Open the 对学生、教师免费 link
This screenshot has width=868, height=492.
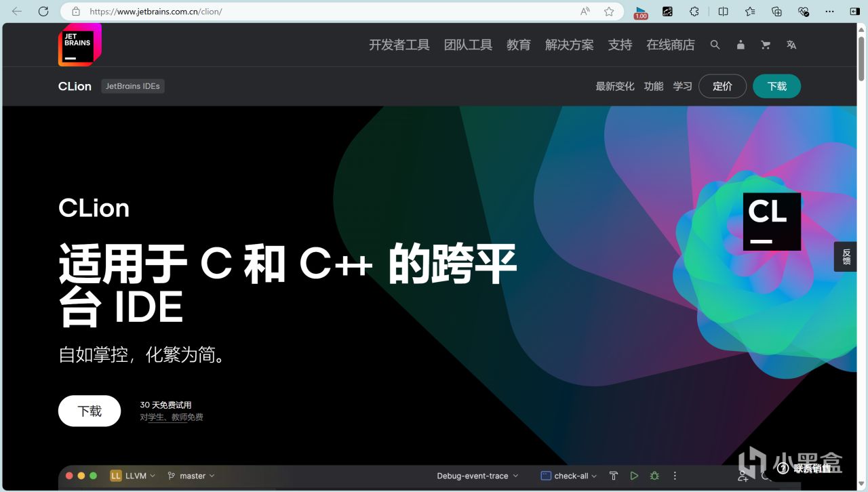172,417
